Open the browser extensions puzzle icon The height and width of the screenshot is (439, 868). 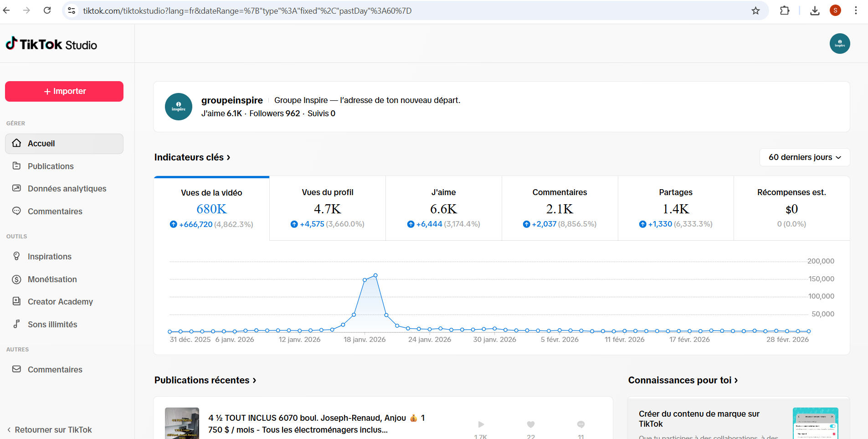[x=785, y=10]
